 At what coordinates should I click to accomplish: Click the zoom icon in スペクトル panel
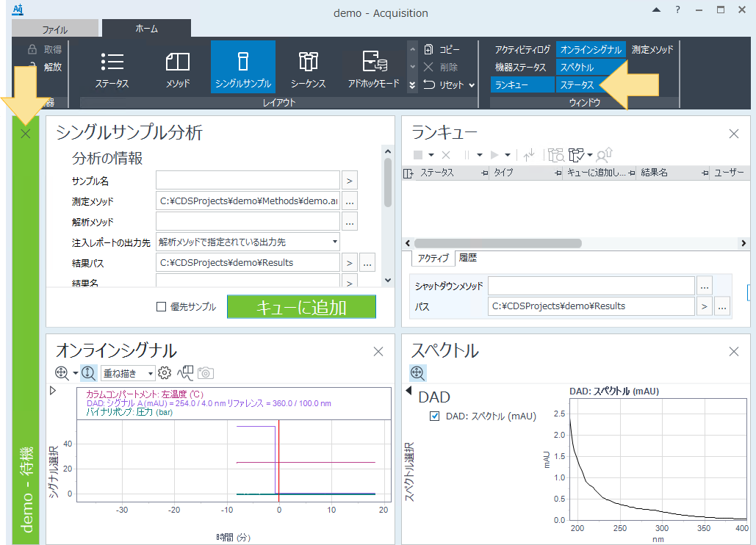417,373
